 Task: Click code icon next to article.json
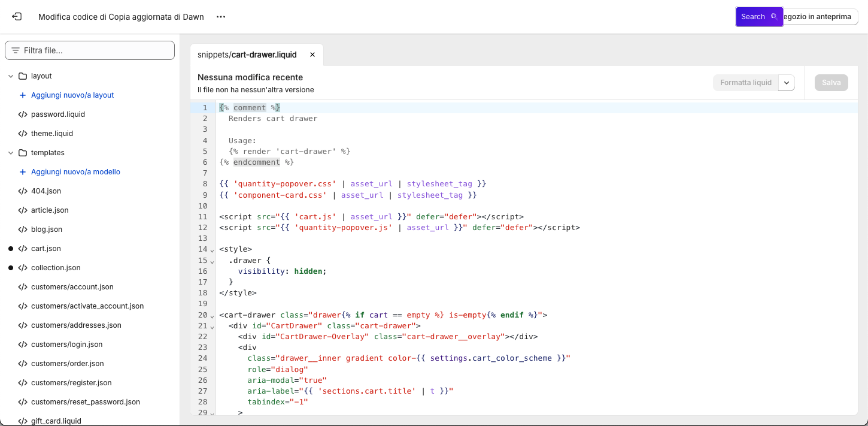click(23, 210)
